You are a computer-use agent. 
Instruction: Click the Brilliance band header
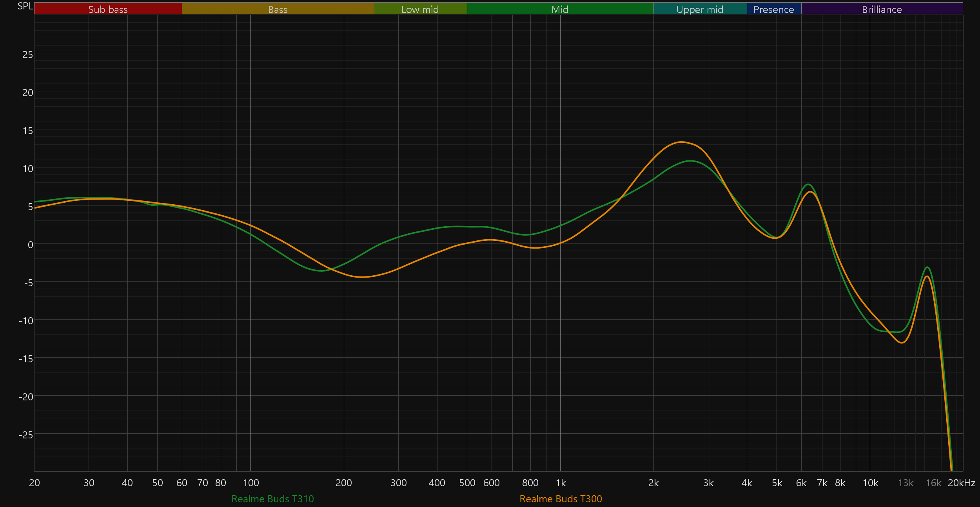tap(882, 9)
